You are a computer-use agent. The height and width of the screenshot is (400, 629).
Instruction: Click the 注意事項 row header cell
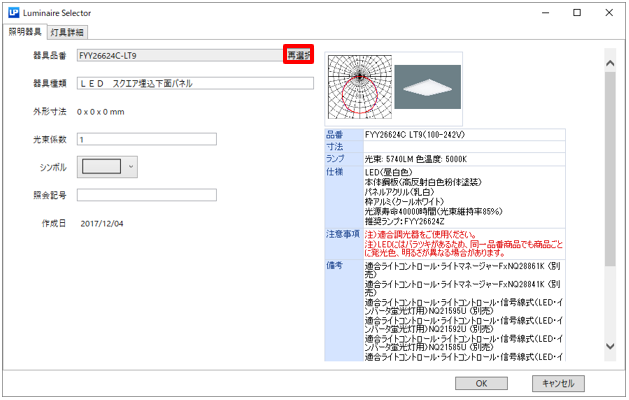tap(343, 234)
